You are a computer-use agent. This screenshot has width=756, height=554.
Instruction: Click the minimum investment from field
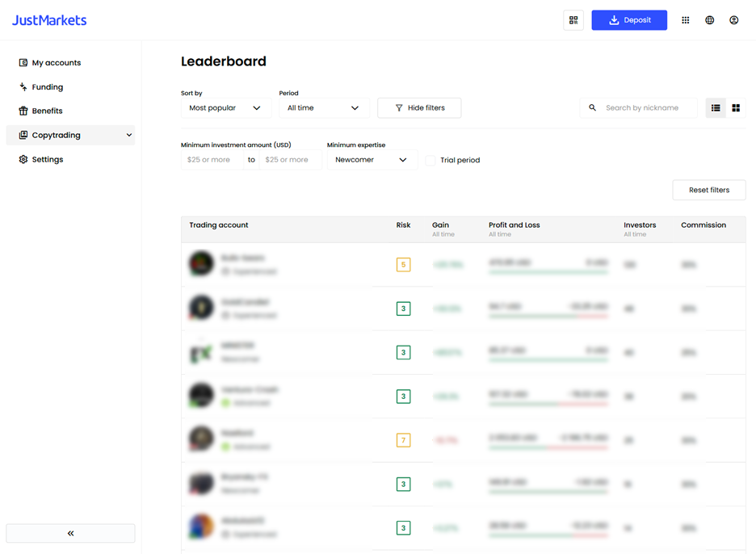212,160
